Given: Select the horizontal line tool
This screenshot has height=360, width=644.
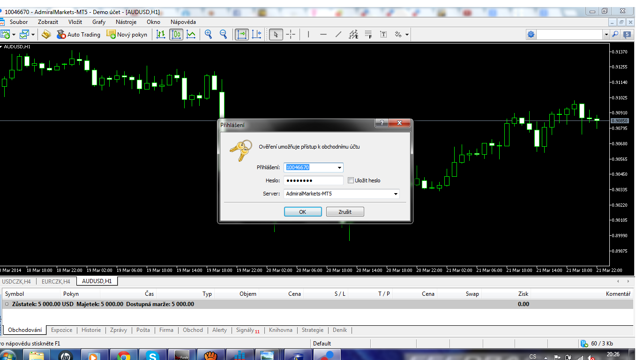Looking at the screenshot, I should click(x=323, y=34).
